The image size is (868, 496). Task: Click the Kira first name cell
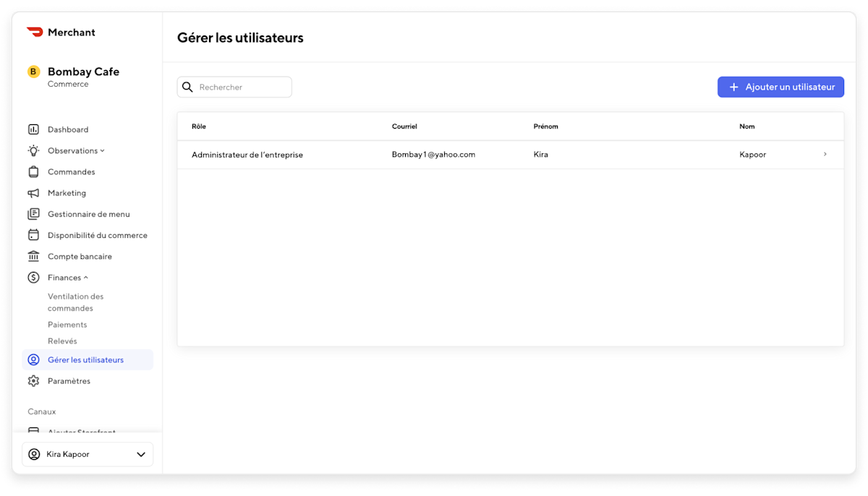coord(541,155)
